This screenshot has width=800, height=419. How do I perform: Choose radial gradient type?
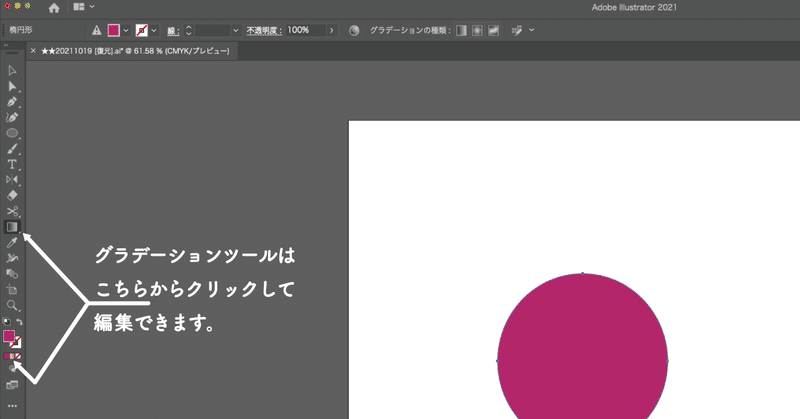pyautogui.click(x=477, y=31)
